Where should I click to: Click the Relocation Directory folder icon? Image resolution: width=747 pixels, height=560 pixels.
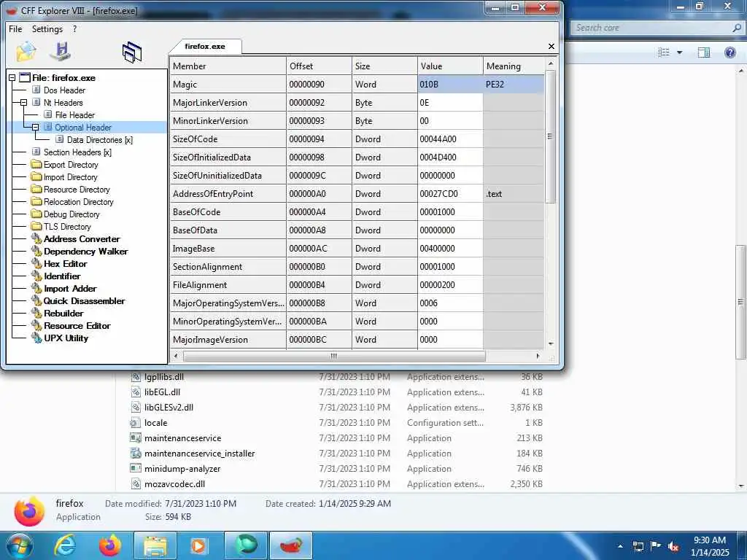click(x=36, y=201)
